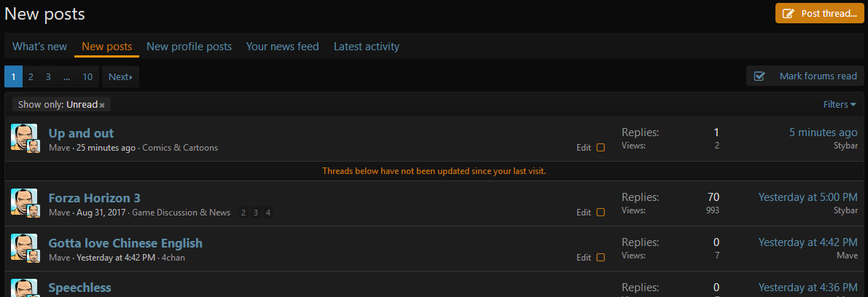Click the avatar beside Gotta love Chinese English
Viewport: 868px width, 297px height.
point(24,246)
